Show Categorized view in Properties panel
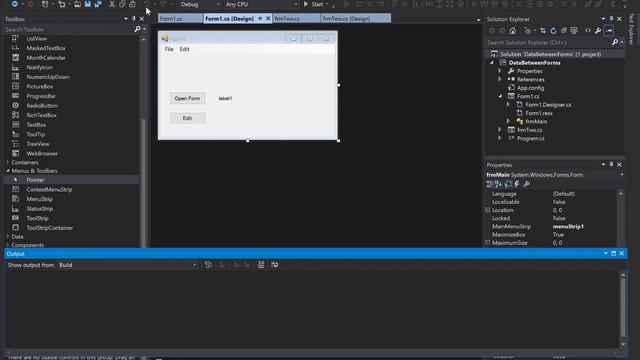640x360 pixels. pyautogui.click(x=490, y=184)
